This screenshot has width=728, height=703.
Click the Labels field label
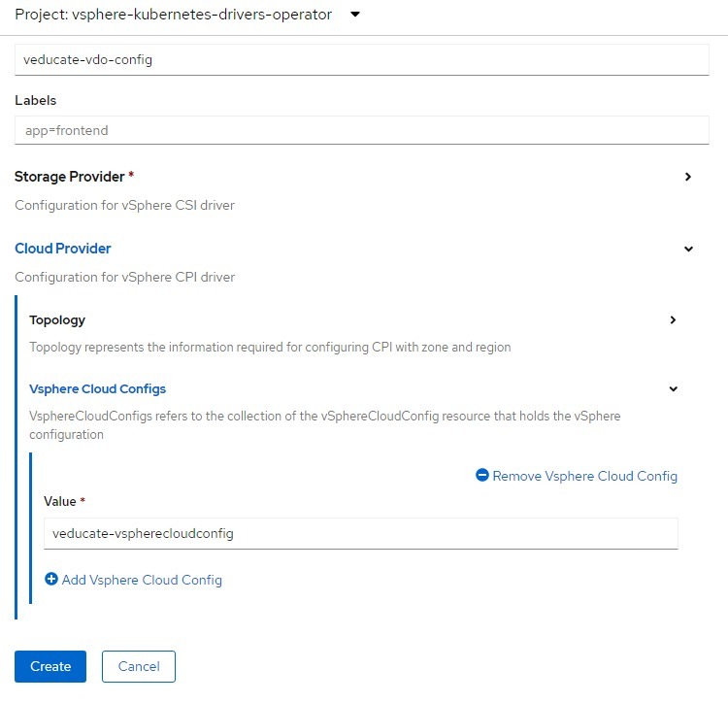(35, 100)
